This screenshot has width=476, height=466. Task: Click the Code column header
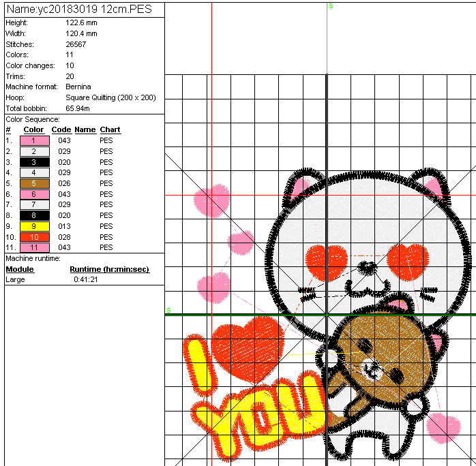pos(61,129)
